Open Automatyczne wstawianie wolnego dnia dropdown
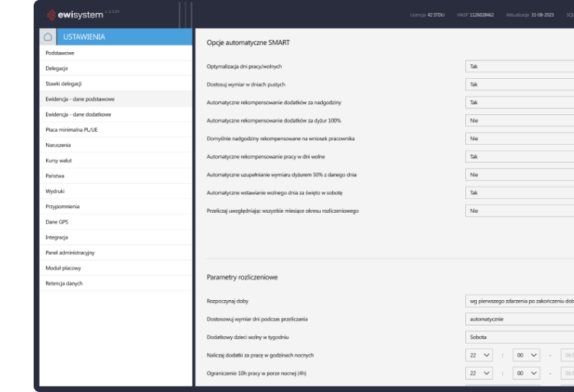 click(520, 192)
